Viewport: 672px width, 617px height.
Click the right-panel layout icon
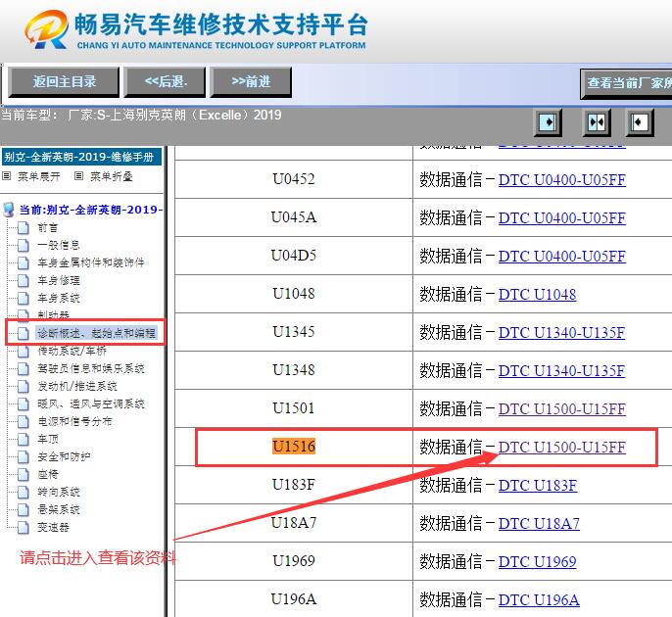[x=640, y=123]
